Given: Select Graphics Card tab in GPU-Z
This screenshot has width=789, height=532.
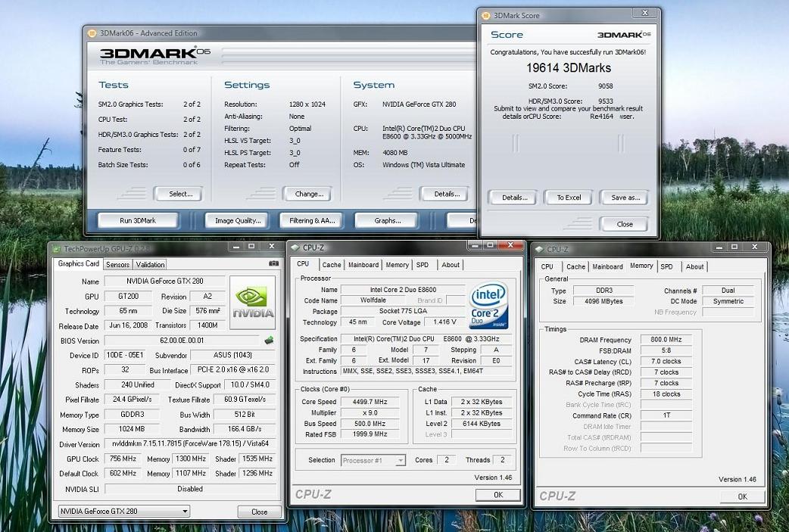Looking at the screenshot, I should 79,263.
